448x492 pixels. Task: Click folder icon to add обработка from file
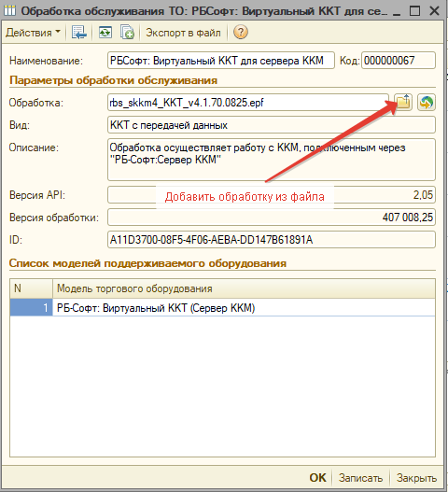pos(403,103)
